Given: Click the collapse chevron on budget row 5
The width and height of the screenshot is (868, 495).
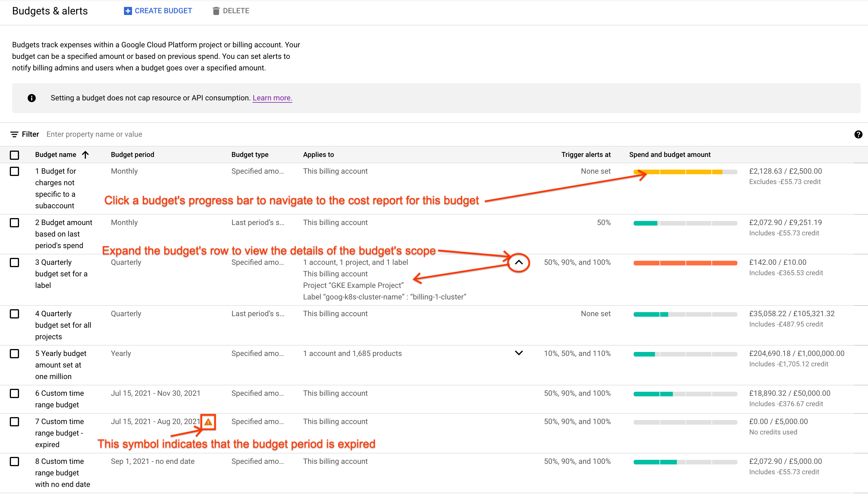Looking at the screenshot, I should pyautogui.click(x=517, y=353).
